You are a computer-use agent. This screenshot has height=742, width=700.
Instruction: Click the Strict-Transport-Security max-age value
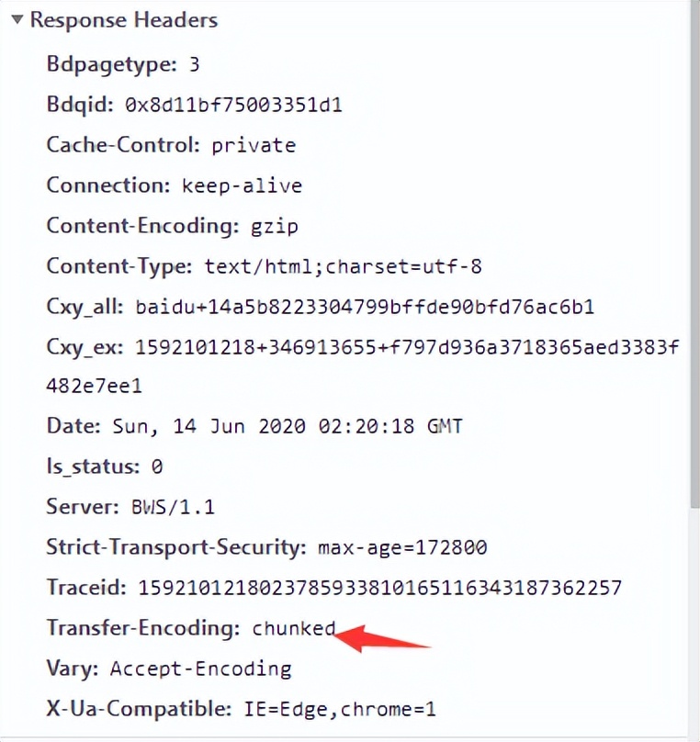click(x=402, y=548)
